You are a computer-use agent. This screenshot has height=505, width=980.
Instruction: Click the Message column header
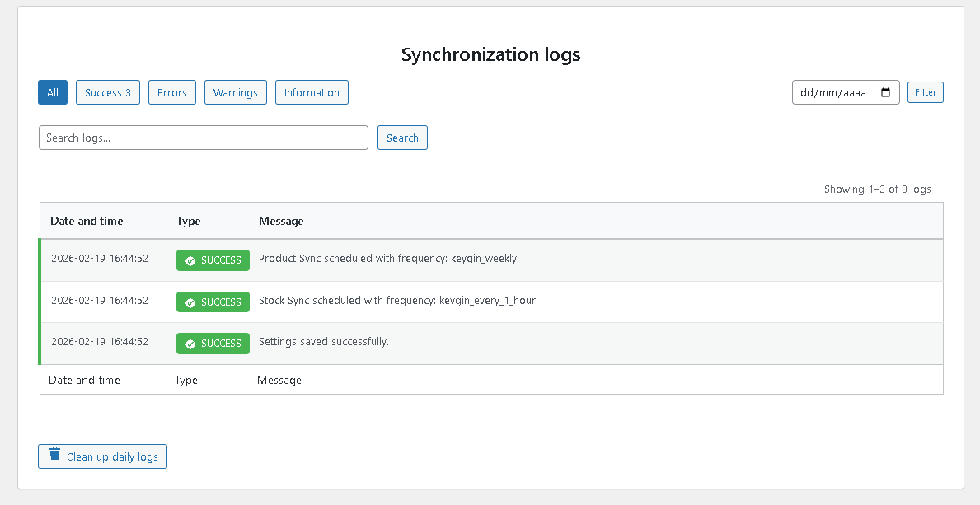point(281,221)
